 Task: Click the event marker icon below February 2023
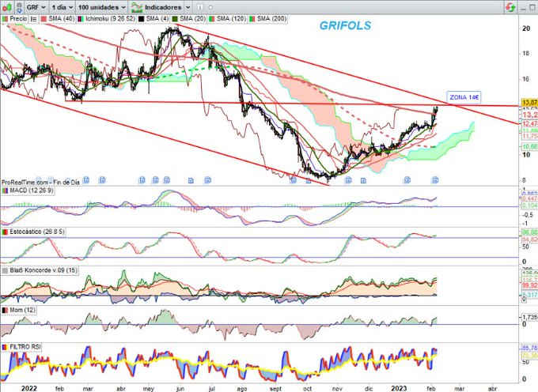click(x=435, y=179)
